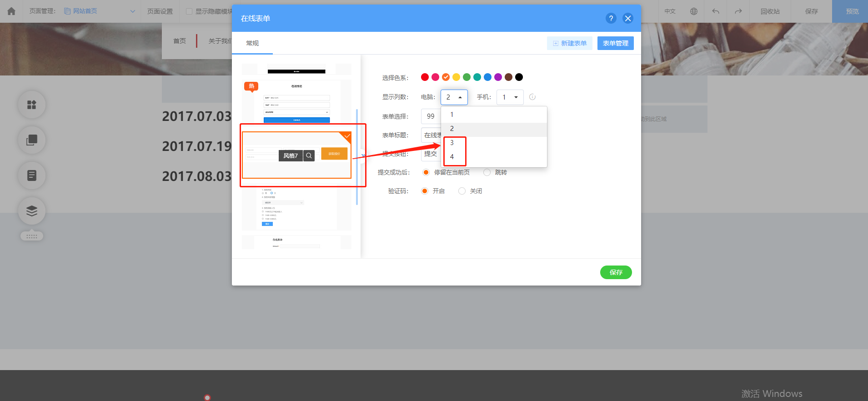The image size is (868, 401).
Task: Toggle 显示隐藏模块 checkbox
Action: (189, 11)
